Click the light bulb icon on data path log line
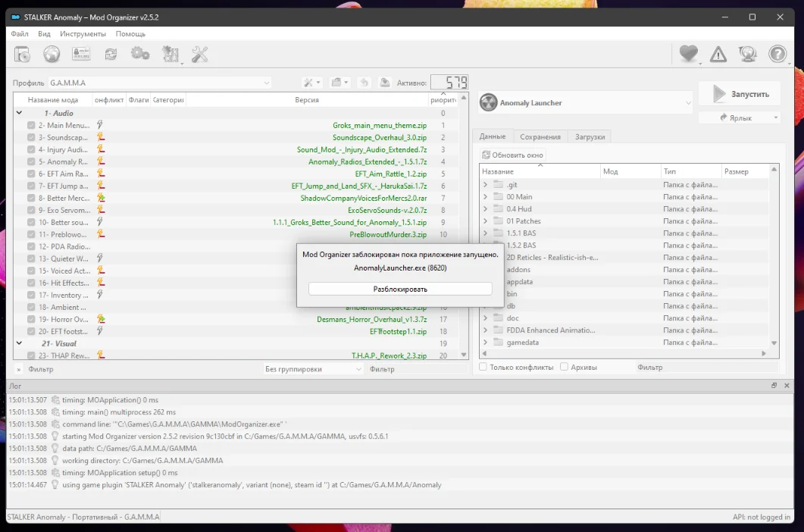Viewport: 804px width, 532px height. [55, 449]
